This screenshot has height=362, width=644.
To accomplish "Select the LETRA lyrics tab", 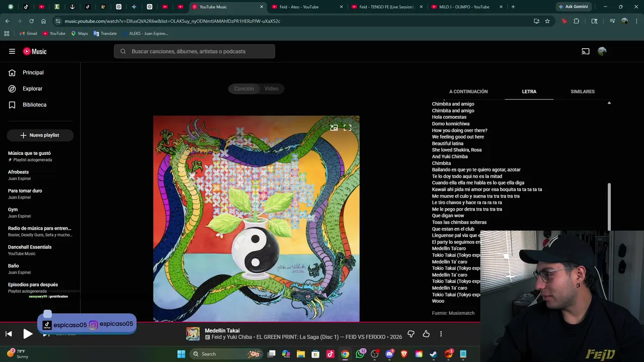I will point(529,92).
